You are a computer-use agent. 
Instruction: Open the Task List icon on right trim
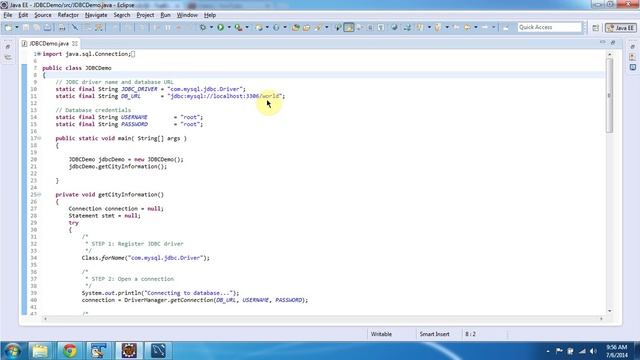point(633,57)
